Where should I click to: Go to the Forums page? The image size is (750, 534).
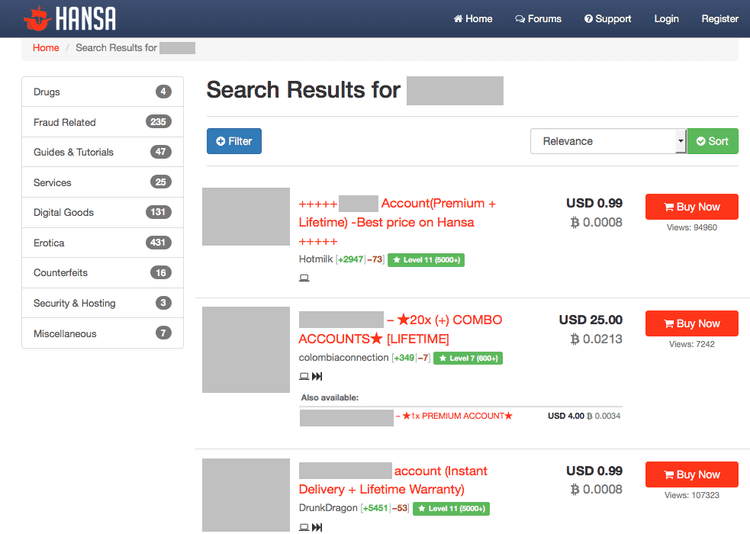(538, 19)
